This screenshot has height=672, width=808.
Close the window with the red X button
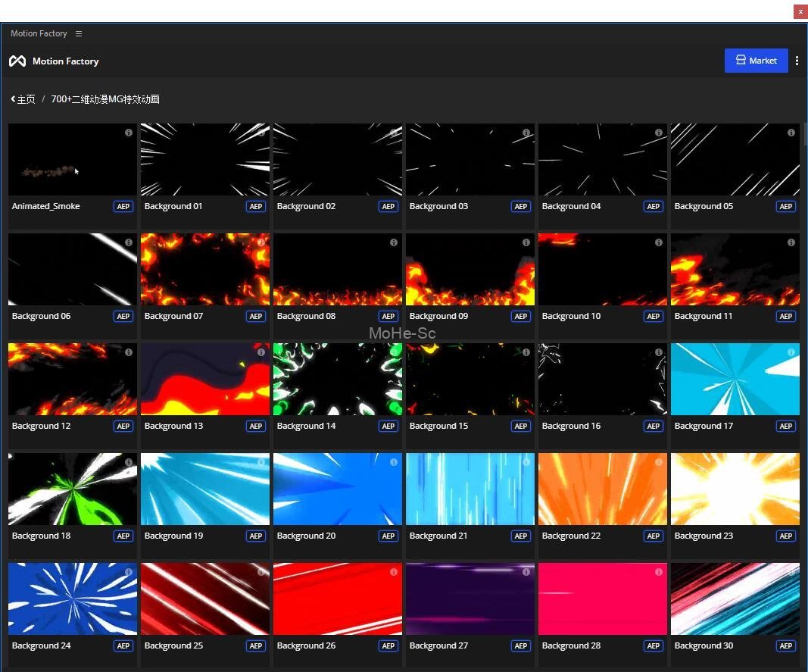click(800, 11)
